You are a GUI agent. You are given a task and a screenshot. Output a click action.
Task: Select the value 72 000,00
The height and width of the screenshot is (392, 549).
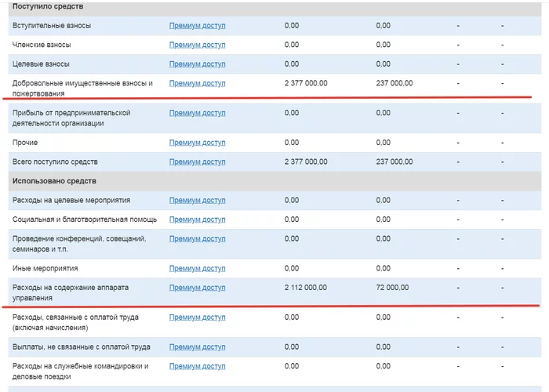click(392, 288)
